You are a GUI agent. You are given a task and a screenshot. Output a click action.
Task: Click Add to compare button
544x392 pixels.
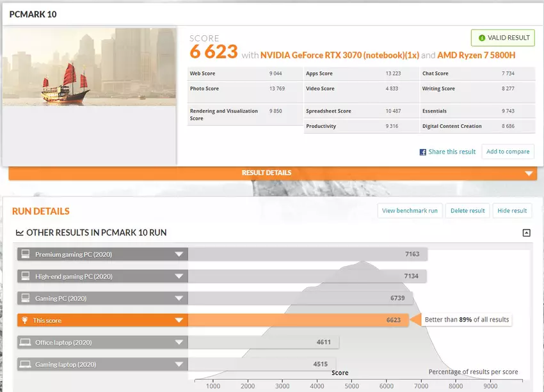(508, 152)
